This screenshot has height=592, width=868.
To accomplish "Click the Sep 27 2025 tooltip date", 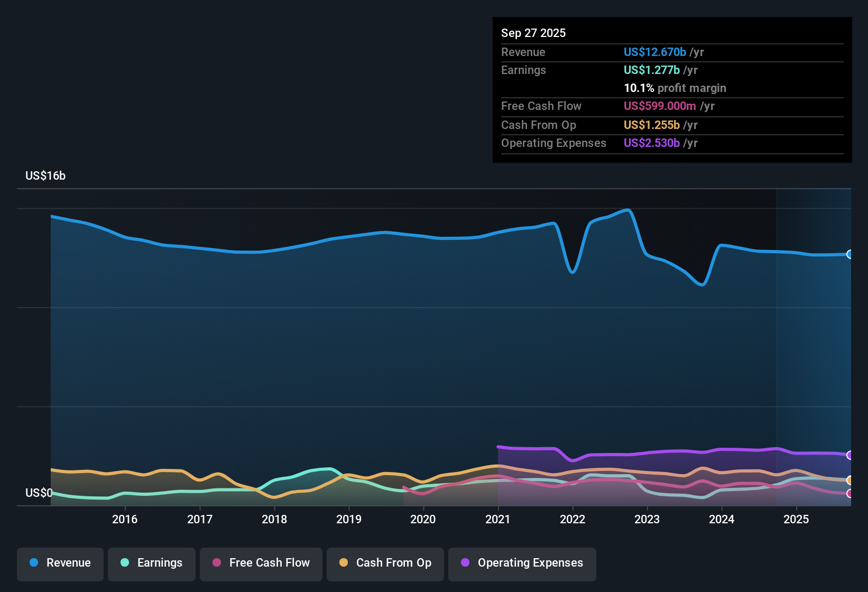I will tap(533, 33).
